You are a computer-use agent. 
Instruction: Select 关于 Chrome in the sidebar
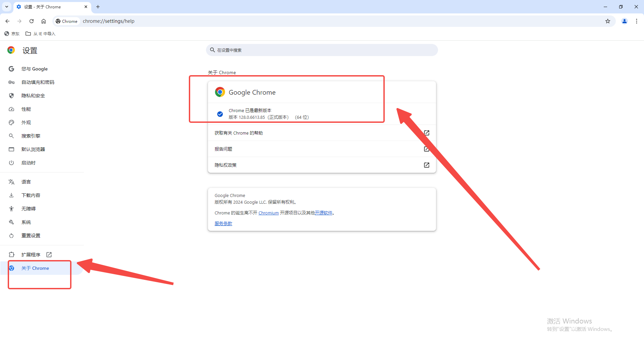[42, 268]
